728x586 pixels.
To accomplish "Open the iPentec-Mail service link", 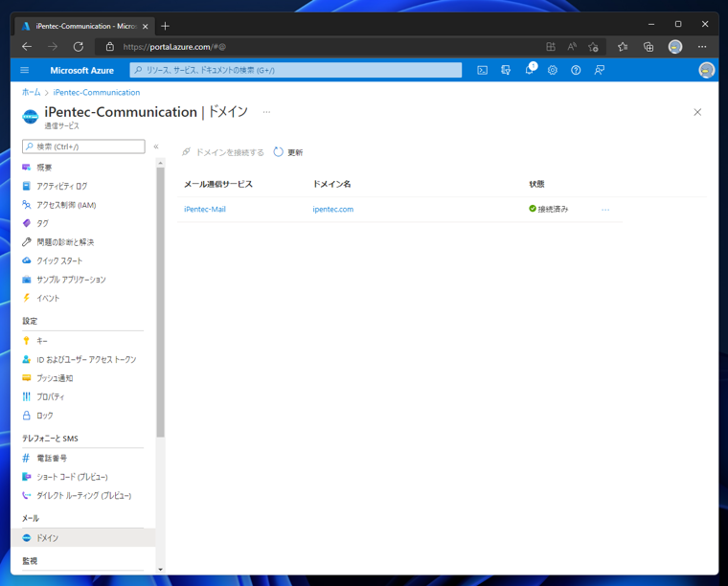I will (205, 210).
